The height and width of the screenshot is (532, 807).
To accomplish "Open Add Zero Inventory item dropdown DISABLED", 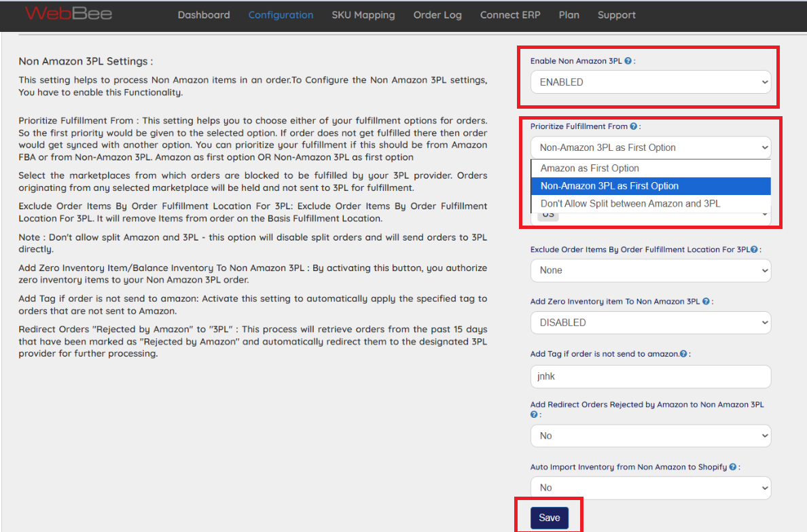I will point(651,323).
